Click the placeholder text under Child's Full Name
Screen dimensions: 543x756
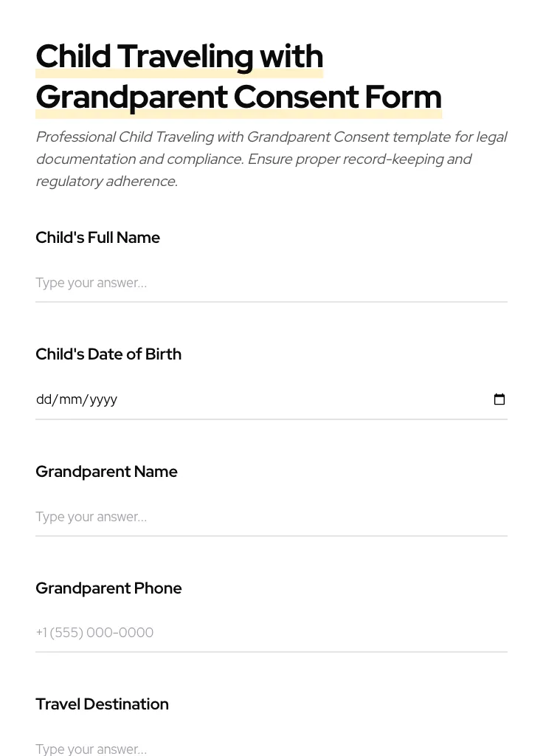(x=91, y=283)
